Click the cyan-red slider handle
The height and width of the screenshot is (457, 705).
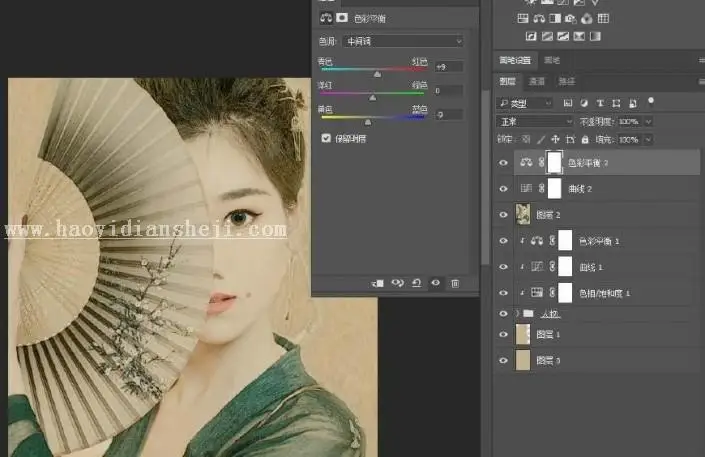378,74
